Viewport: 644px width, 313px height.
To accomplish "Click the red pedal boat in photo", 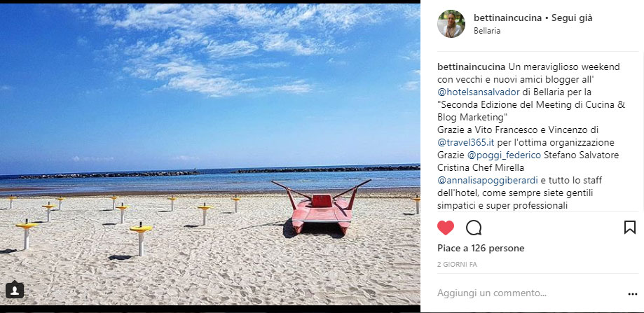I will click(321, 209).
